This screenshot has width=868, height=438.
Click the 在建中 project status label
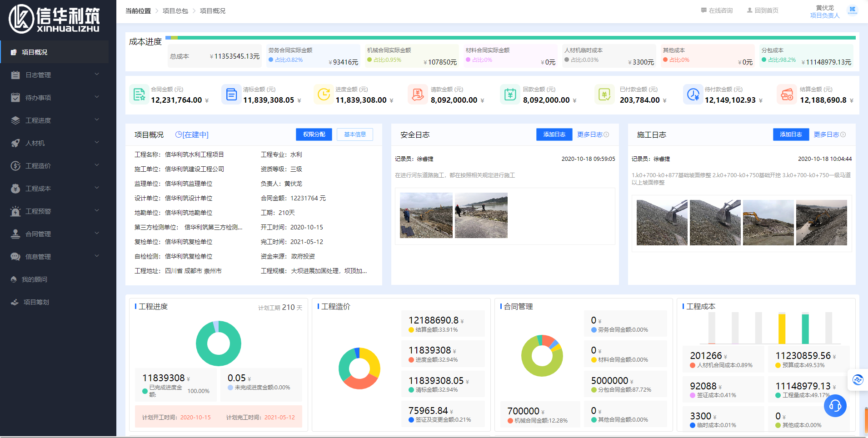tap(192, 135)
